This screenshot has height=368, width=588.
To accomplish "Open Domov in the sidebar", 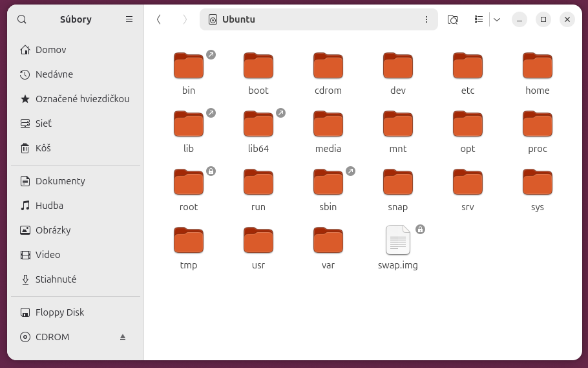I will (x=76, y=50).
